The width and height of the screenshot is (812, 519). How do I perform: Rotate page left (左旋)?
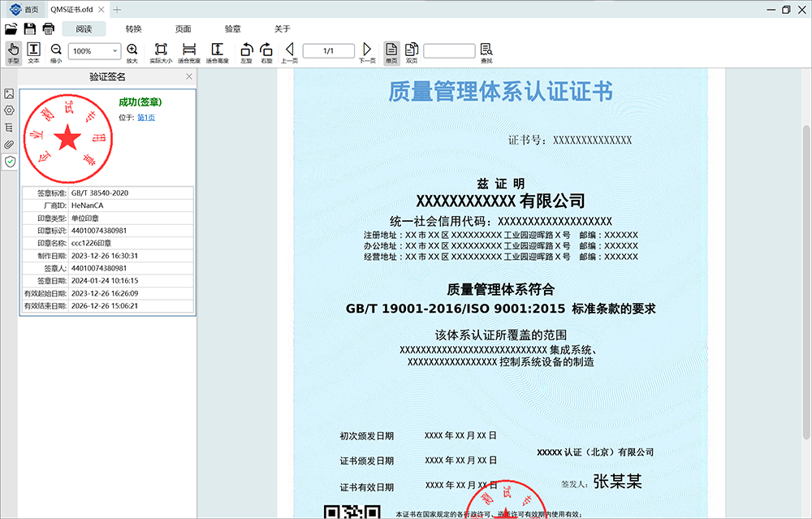[247, 53]
